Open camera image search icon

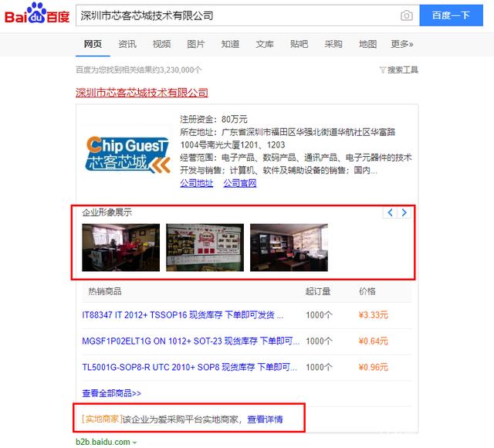click(x=407, y=15)
